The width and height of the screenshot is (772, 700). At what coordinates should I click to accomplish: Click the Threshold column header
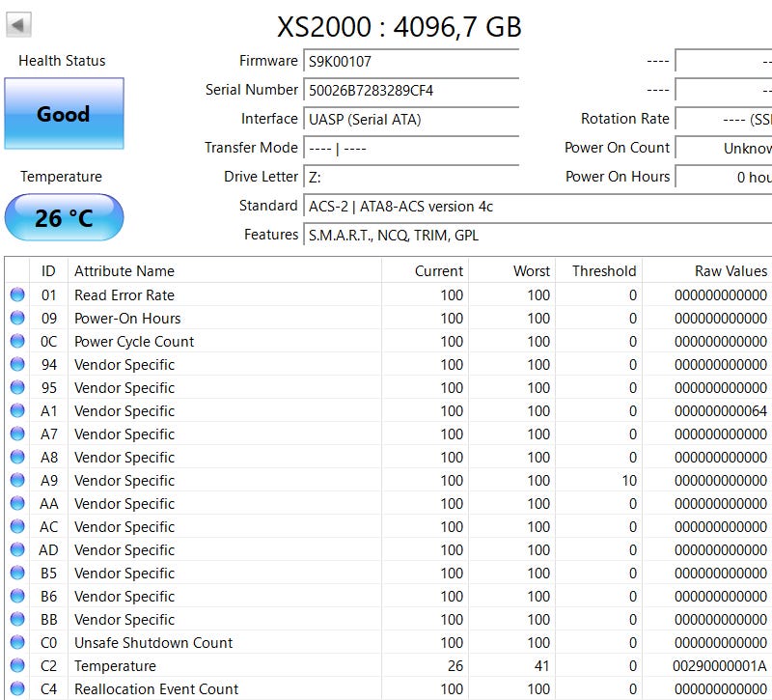pos(598,271)
